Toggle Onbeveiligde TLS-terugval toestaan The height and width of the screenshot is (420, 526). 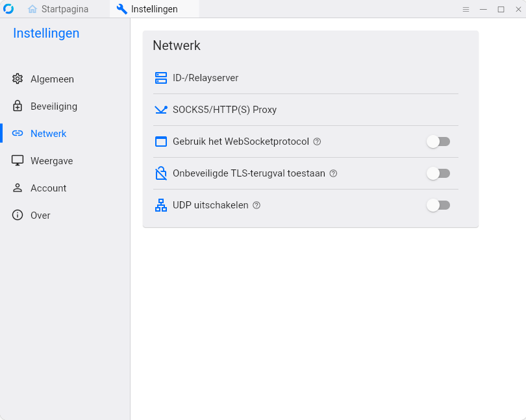pyautogui.click(x=438, y=173)
